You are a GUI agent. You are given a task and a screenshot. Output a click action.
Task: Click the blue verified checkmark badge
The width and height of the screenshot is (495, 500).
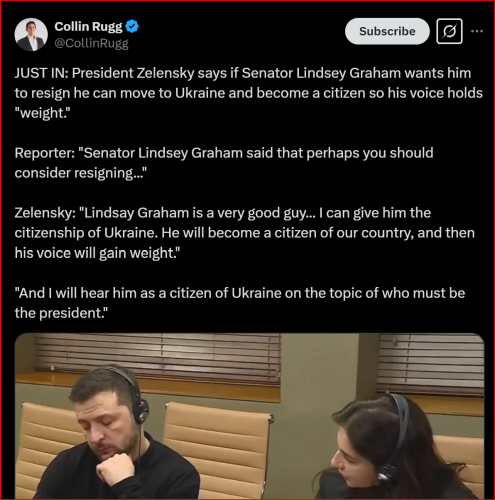[132, 26]
